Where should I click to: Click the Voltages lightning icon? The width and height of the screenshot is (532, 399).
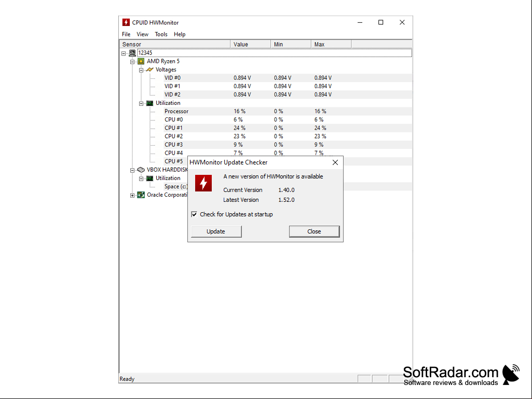click(149, 70)
